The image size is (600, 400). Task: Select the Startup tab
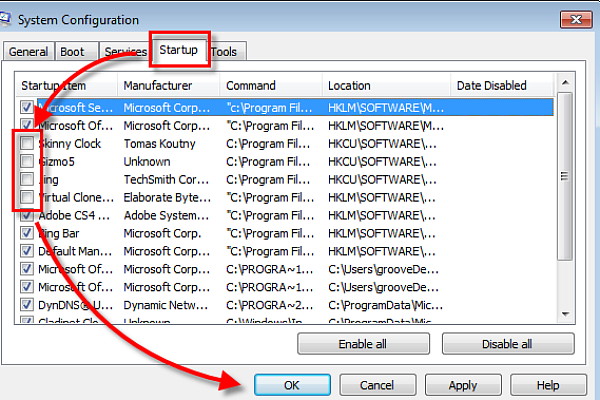[x=179, y=50]
